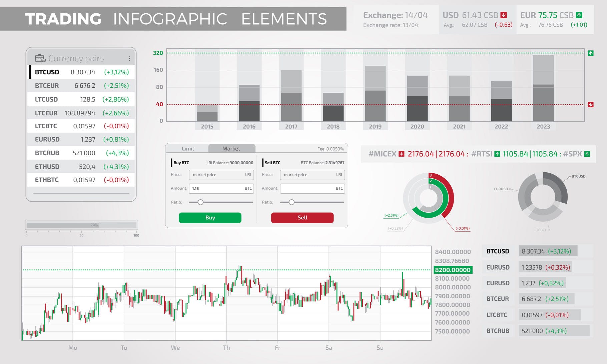Click the briefcase icon in Currency pairs header
Image resolution: width=607 pixels, height=364 pixels.
tap(41, 57)
